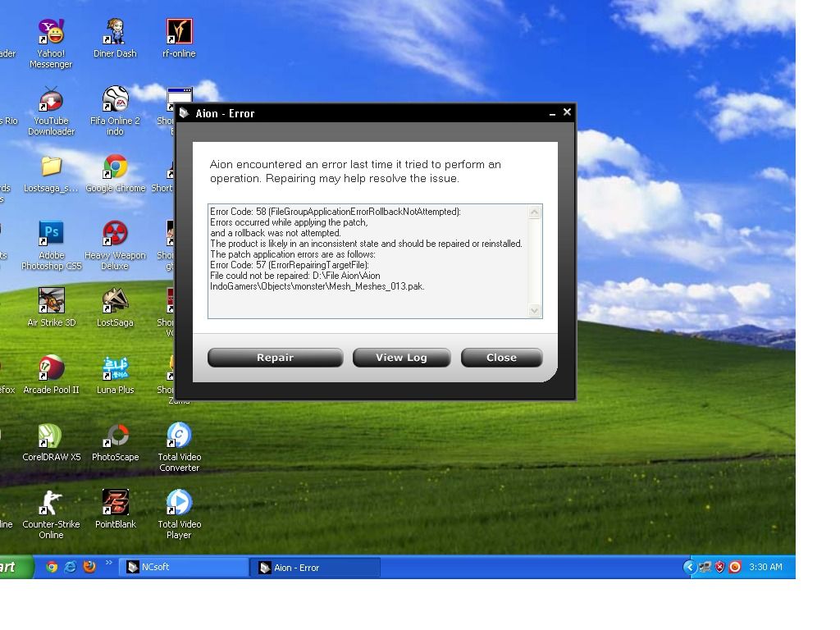The width and height of the screenshot is (840, 630).
Task: Click the Luna Plus desktop icon
Action: point(115,375)
